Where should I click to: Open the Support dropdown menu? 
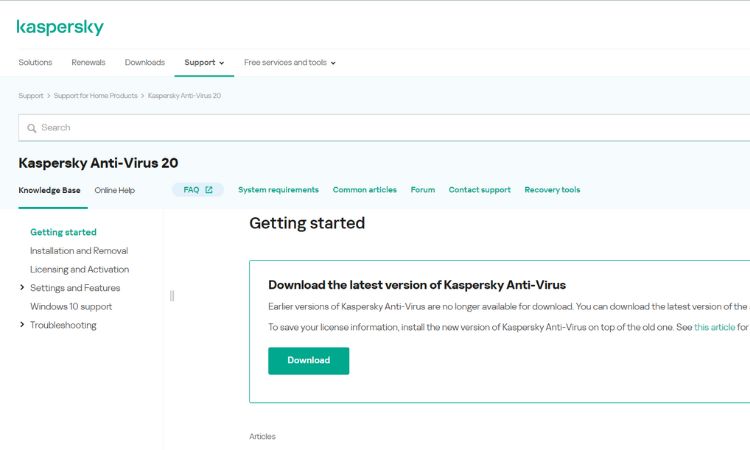click(204, 63)
